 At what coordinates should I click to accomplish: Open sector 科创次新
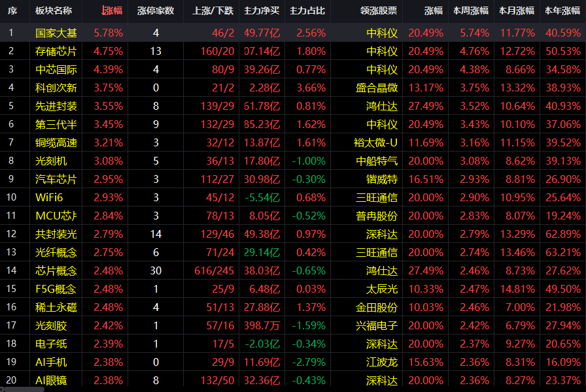click(x=56, y=88)
